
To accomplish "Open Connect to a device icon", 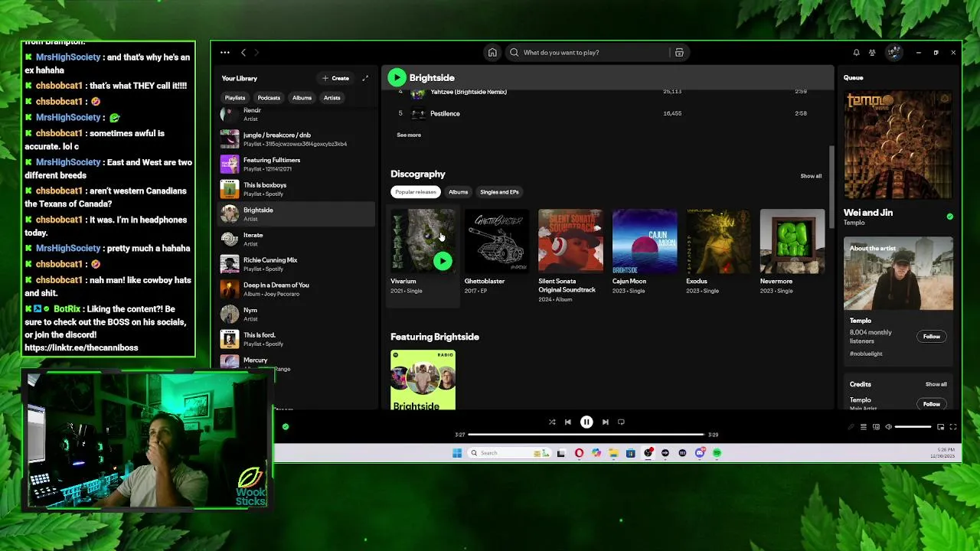I will [876, 427].
